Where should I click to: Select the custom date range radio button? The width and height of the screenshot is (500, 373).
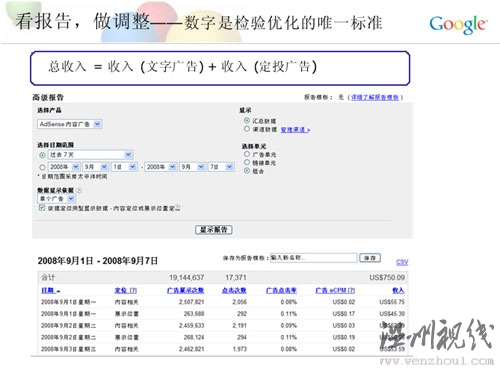coord(42,167)
